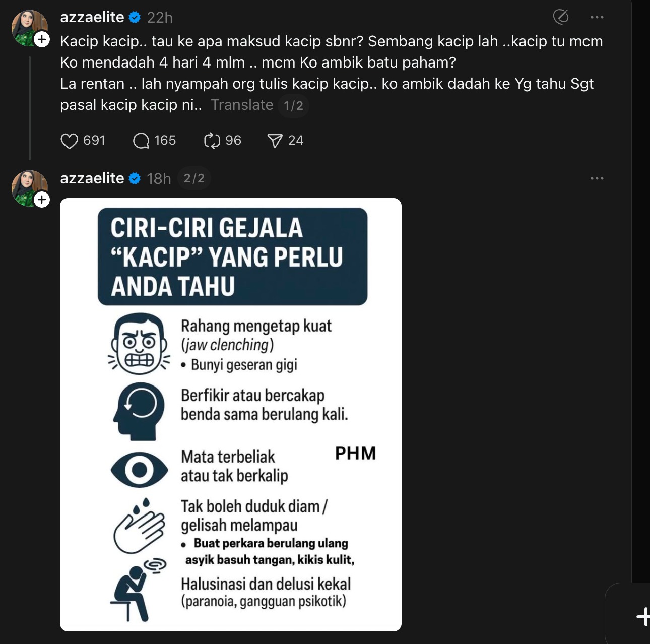Follow azzaelite via plus badge on first avatar
The width and height of the screenshot is (650, 644).
[x=42, y=39]
